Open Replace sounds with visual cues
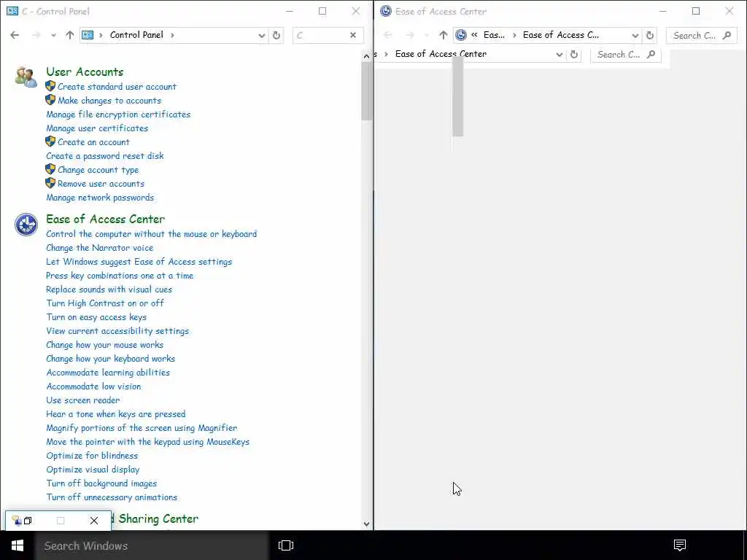Viewport: 747px width, 560px height. coord(109,289)
